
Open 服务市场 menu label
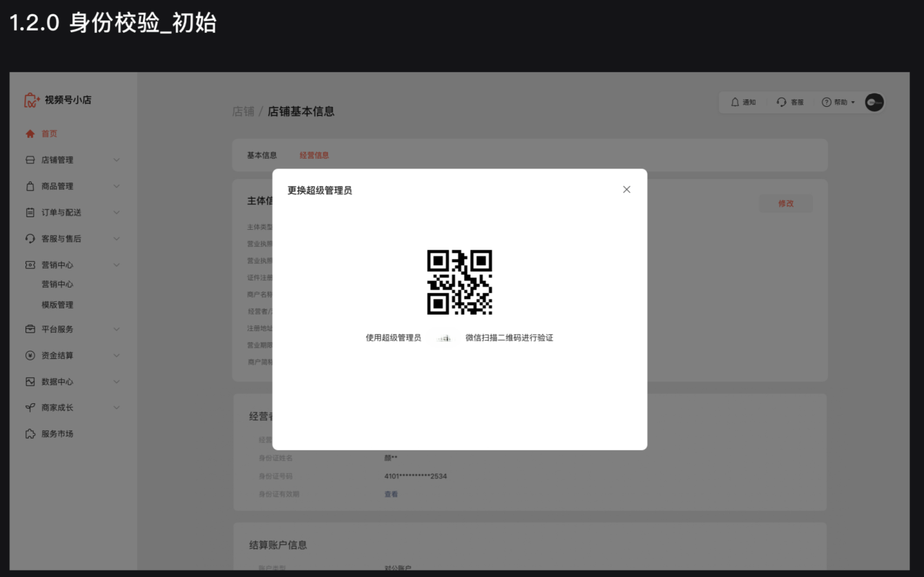point(57,434)
